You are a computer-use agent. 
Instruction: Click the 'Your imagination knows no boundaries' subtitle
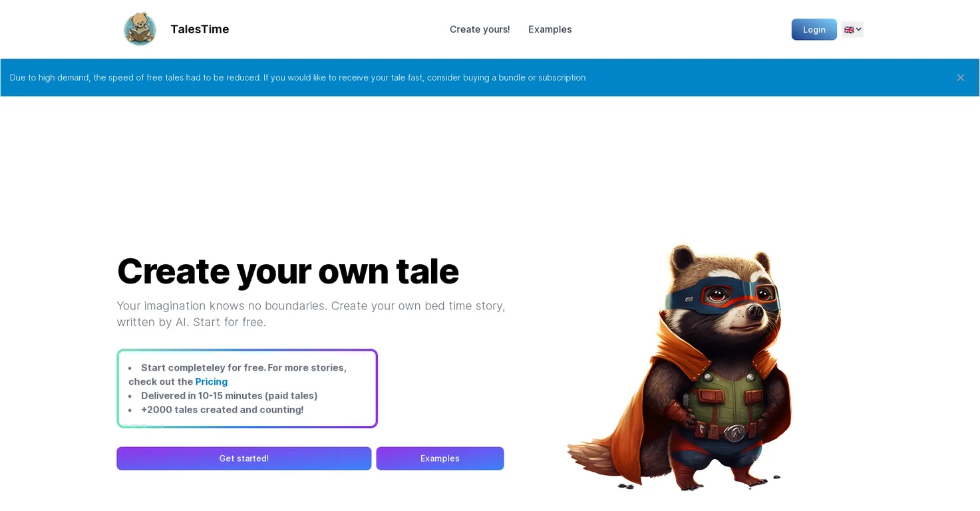click(x=311, y=314)
